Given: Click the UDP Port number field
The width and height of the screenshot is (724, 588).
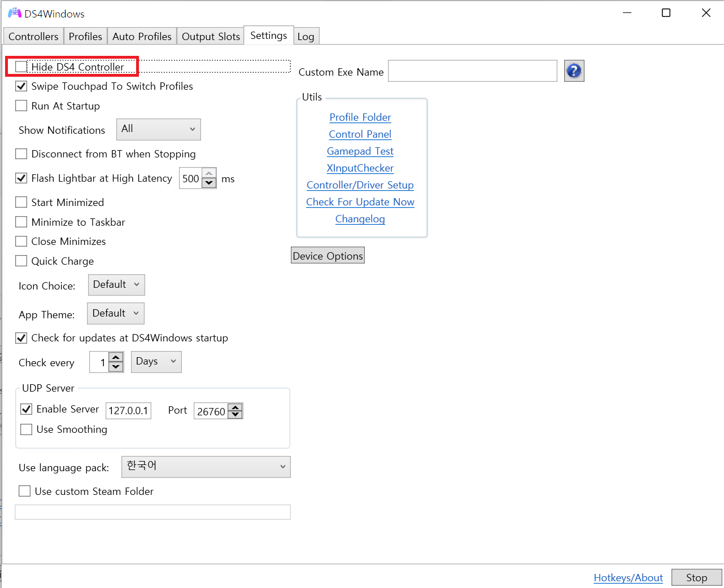Looking at the screenshot, I should coord(211,411).
